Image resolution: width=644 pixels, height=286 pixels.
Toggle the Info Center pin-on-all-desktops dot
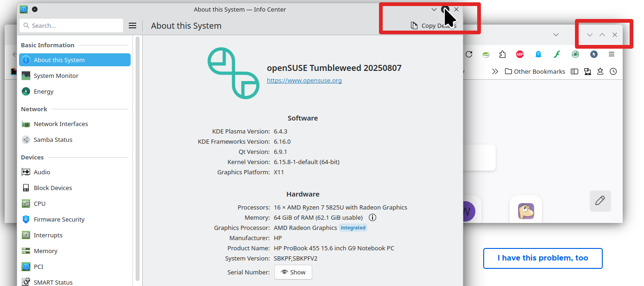35,9
